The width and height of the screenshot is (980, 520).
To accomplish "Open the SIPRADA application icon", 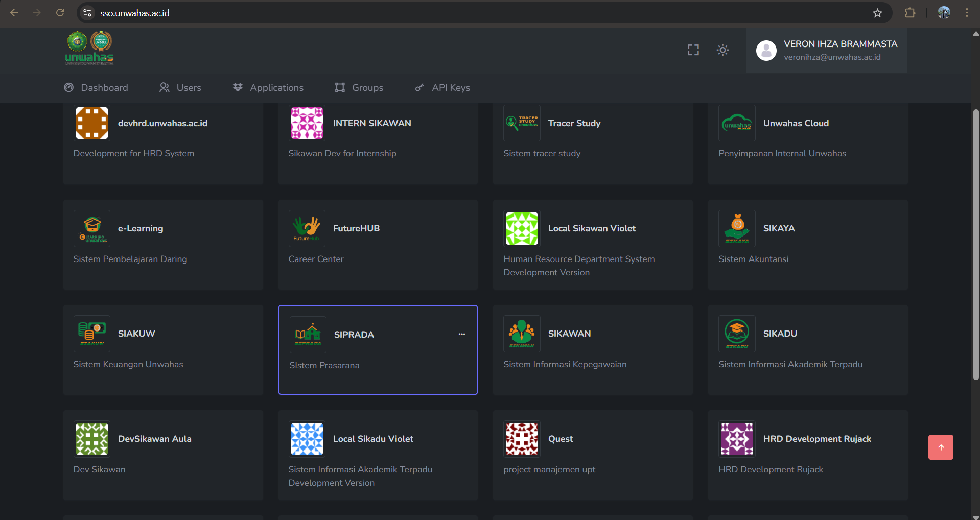I will [308, 334].
